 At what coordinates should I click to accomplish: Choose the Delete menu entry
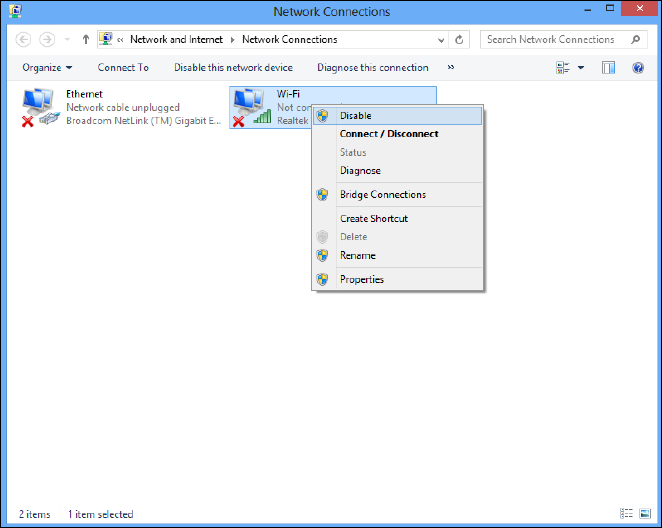pyautogui.click(x=397, y=237)
